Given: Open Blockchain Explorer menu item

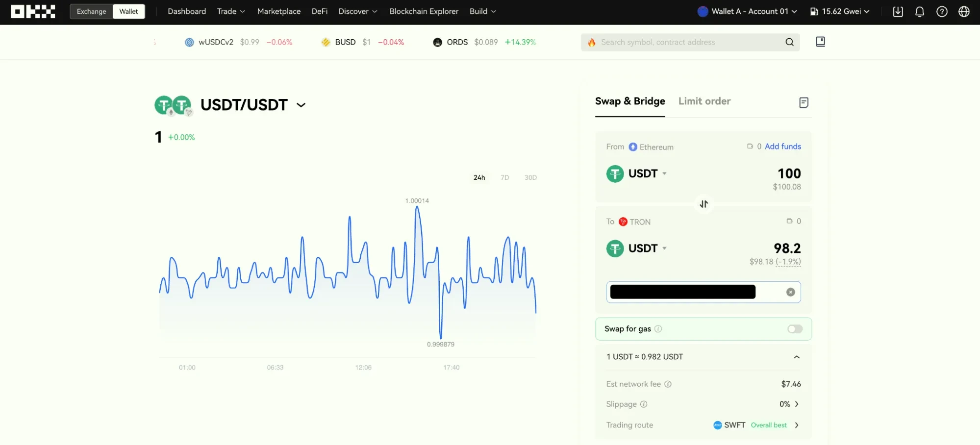Looking at the screenshot, I should pos(424,11).
